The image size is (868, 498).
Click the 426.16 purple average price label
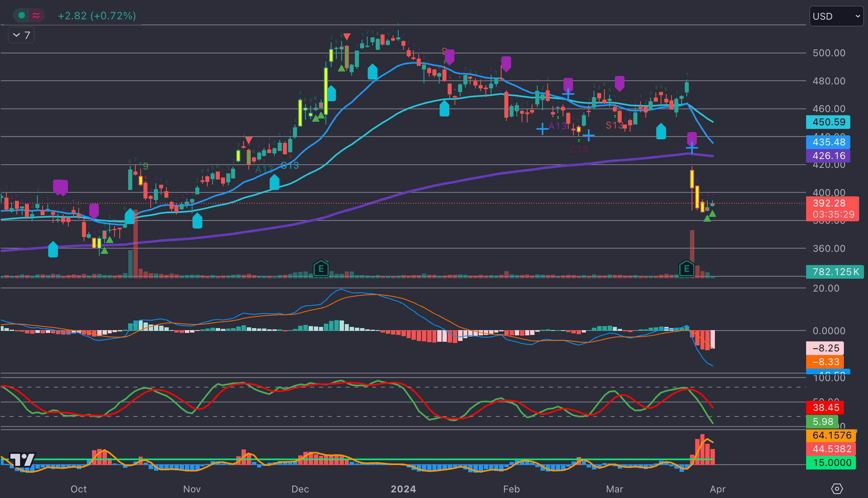tap(828, 156)
